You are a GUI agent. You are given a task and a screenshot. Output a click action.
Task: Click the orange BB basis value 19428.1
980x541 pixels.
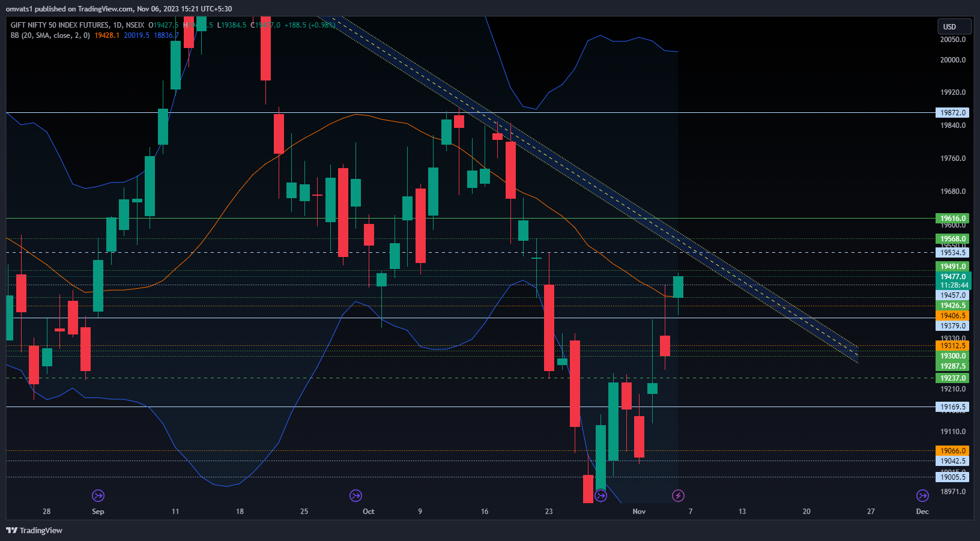(x=107, y=35)
